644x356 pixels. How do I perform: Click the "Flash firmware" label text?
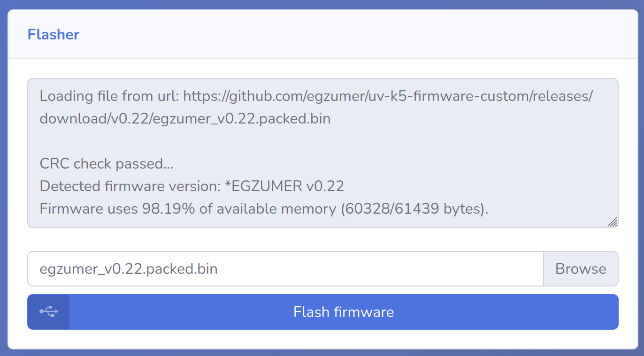click(344, 312)
